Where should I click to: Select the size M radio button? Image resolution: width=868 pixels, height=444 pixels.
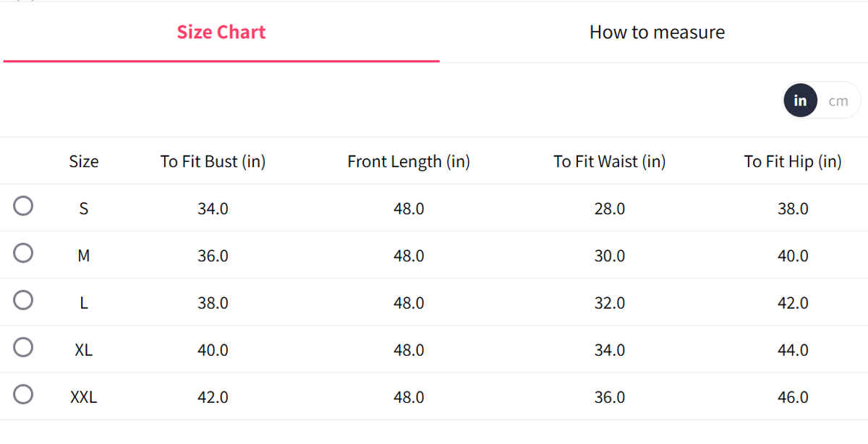tap(23, 253)
